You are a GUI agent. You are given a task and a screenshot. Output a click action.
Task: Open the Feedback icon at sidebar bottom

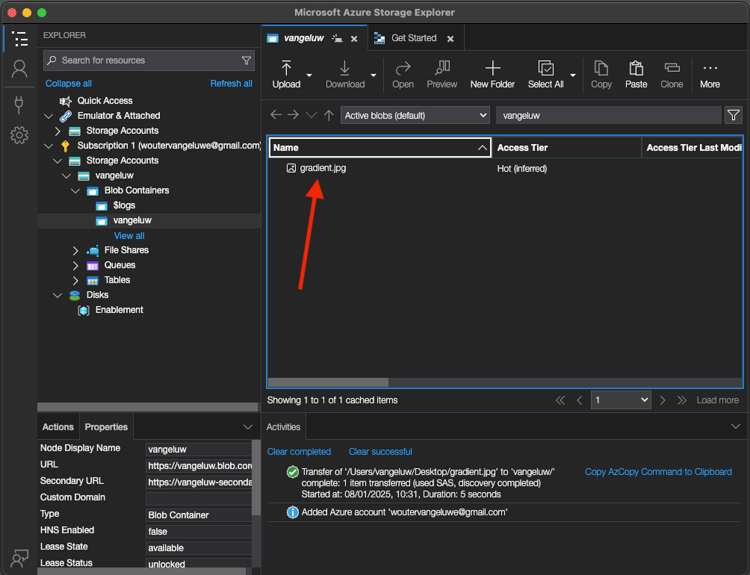point(19,557)
